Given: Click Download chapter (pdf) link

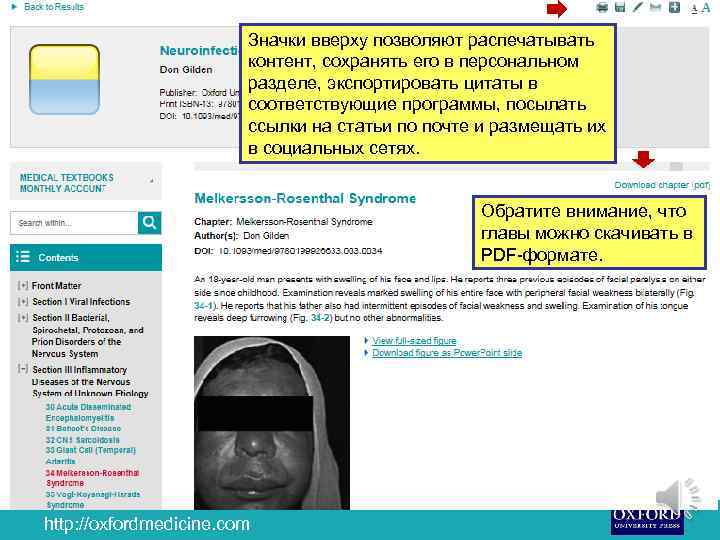Looking at the screenshot, I should [x=662, y=185].
